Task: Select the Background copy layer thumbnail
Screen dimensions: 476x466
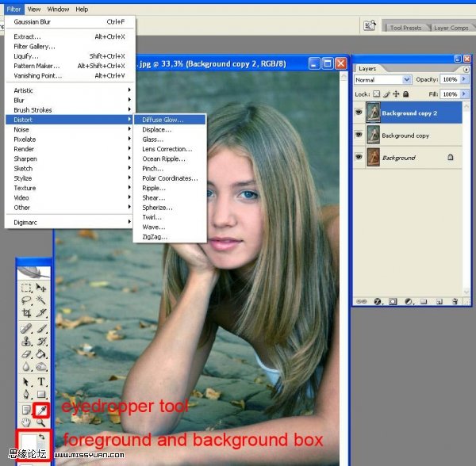Action: (373, 135)
